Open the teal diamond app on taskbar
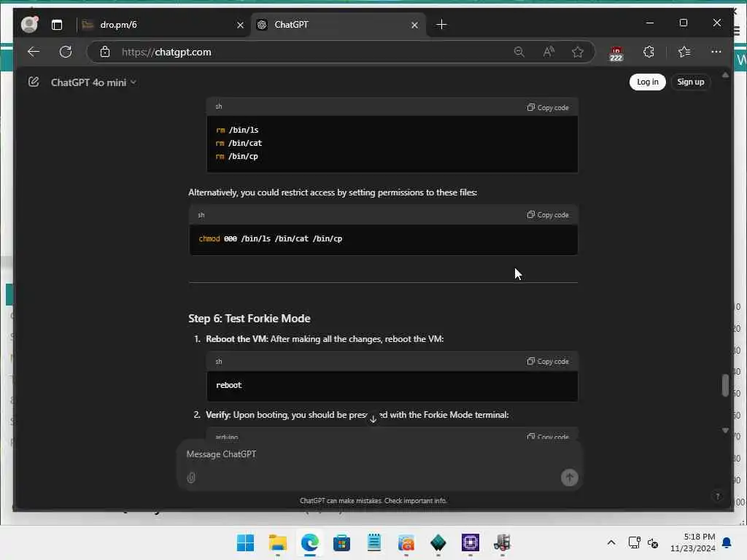Image resolution: width=747 pixels, height=560 pixels. pyautogui.click(x=438, y=542)
